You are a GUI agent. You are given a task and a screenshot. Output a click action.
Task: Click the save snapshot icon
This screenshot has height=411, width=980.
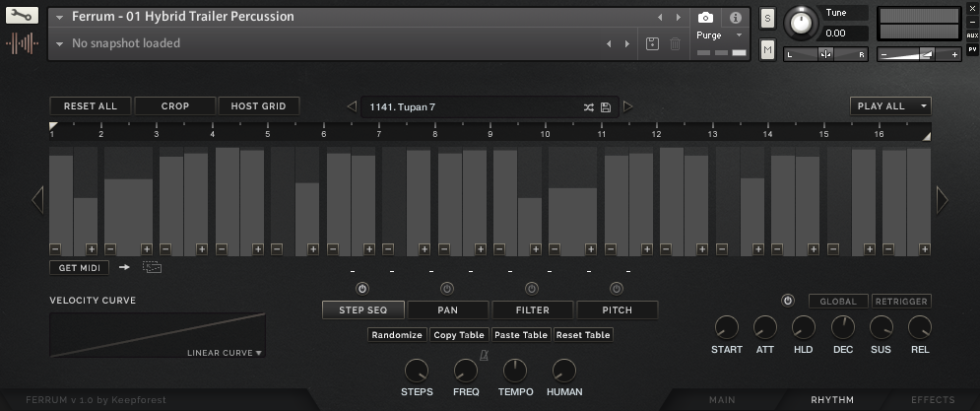pyautogui.click(x=652, y=43)
